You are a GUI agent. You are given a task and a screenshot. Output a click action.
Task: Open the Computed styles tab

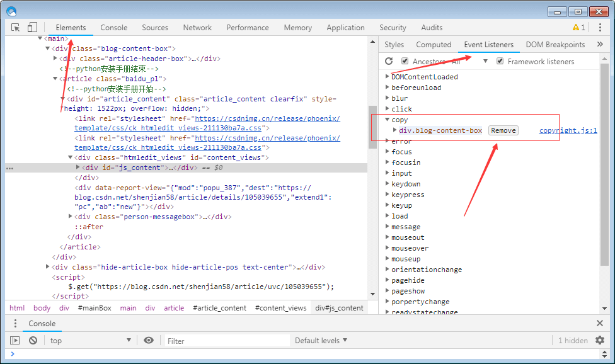pos(434,44)
